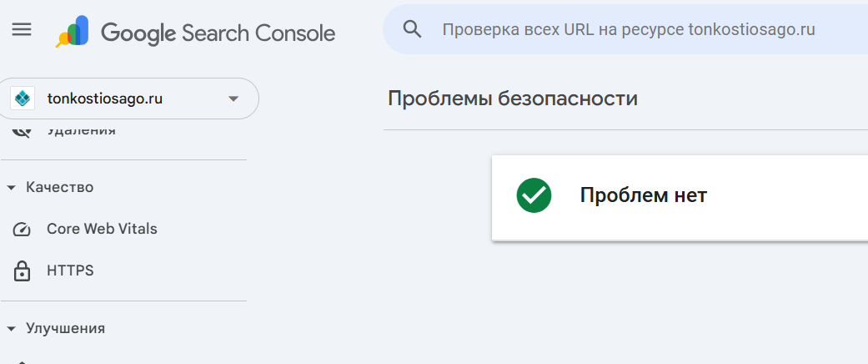Click the Проблем нет status card

point(680,198)
